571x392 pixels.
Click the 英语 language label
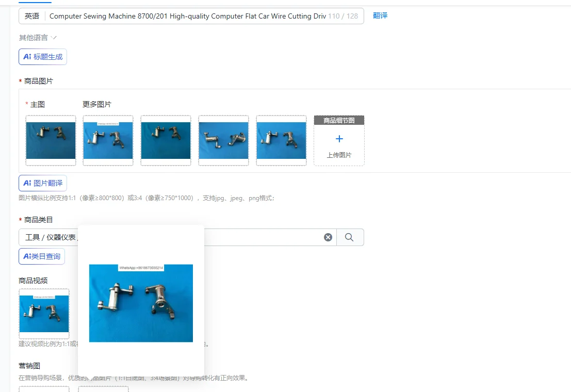[x=32, y=16]
